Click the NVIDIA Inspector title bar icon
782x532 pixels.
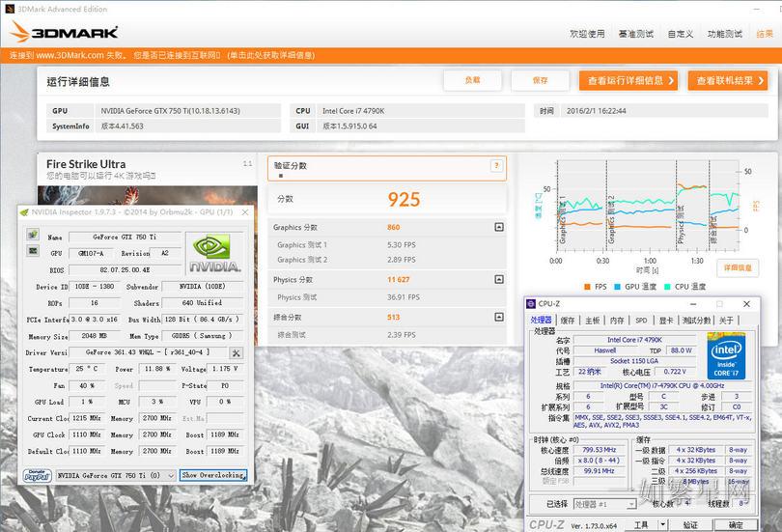point(23,212)
